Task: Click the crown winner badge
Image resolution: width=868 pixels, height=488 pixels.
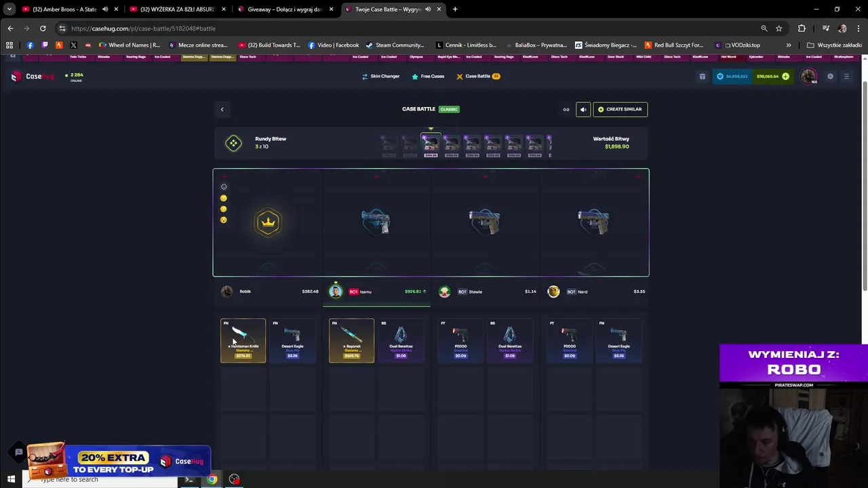Action: coord(268,222)
